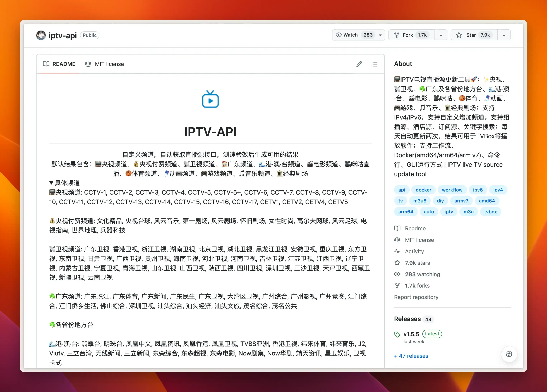Select the ipv6 topic tag
Image resolution: width=547 pixels, height=392 pixels.
click(478, 190)
